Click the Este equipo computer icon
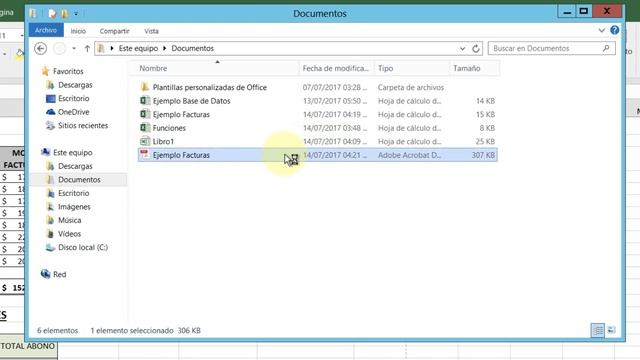Image resolution: width=640 pixels, height=360 pixels. tap(45, 152)
